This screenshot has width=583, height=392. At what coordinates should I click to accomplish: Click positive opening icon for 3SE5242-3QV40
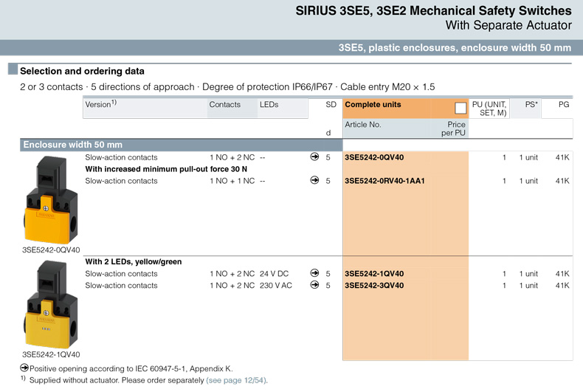pos(314,286)
